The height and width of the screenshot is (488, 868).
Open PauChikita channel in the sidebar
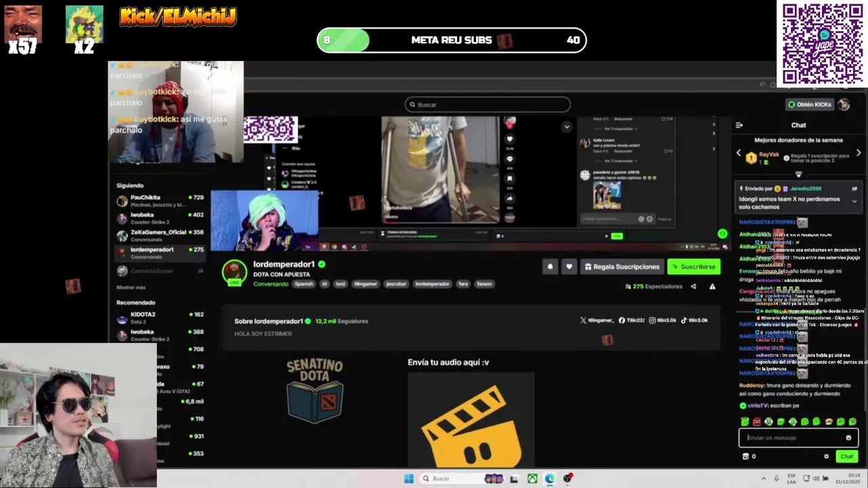(160, 201)
